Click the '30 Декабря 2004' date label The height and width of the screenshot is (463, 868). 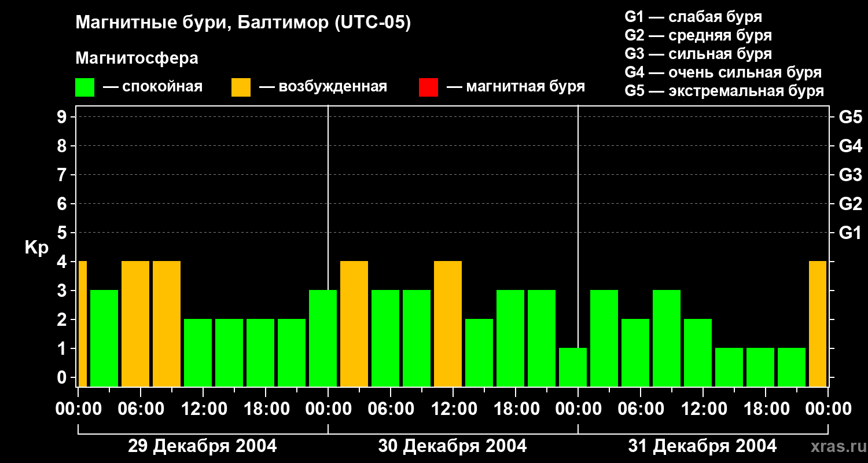pos(453,446)
